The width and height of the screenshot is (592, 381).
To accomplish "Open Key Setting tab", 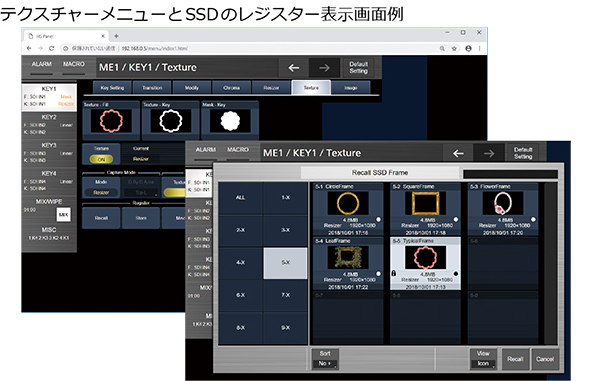I will tap(112, 88).
